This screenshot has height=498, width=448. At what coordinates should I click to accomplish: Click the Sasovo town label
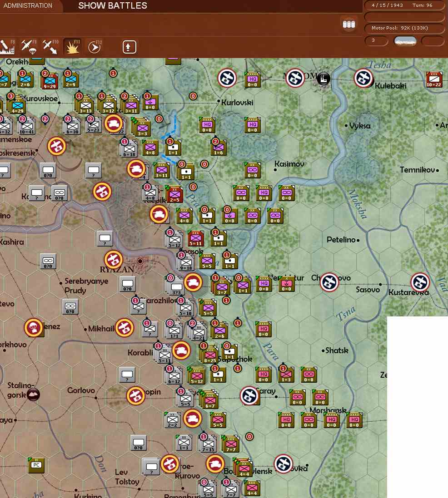[368, 290]
